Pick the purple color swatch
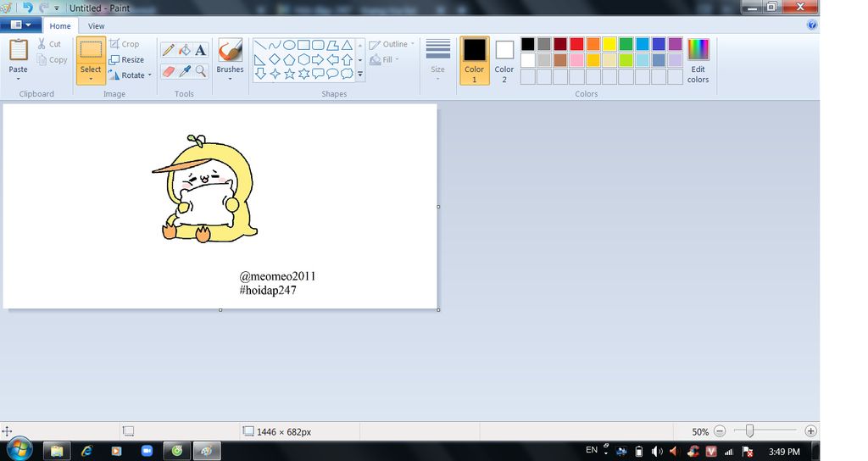 [675, 44]
